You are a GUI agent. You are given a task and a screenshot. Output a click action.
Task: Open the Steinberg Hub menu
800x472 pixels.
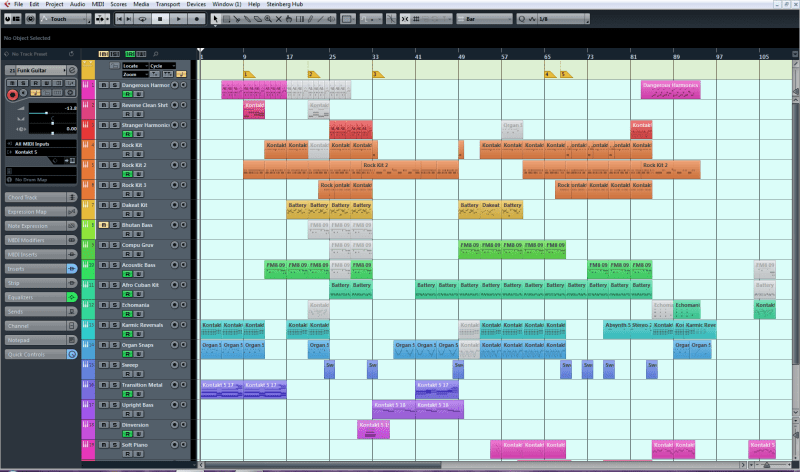pos(285,4)
